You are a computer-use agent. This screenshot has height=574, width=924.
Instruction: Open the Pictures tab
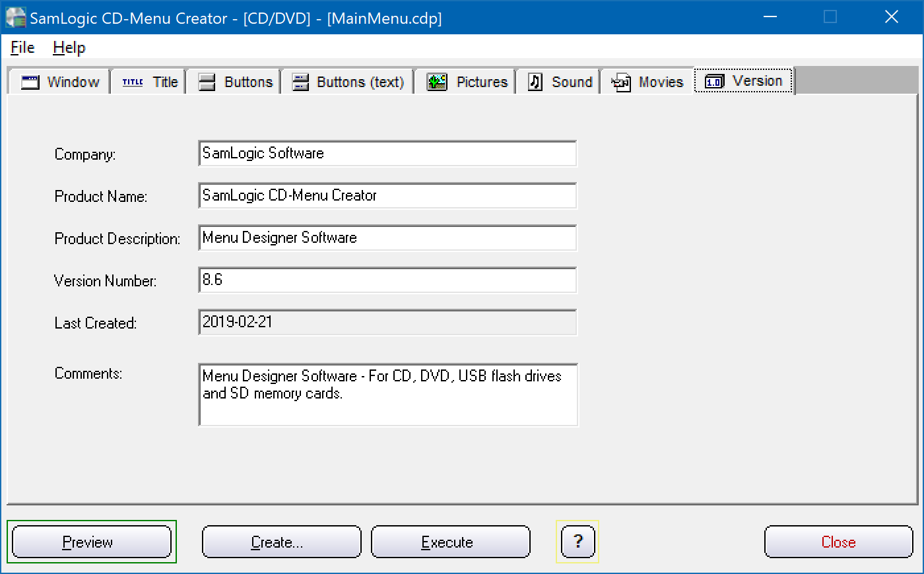(466, 82)
